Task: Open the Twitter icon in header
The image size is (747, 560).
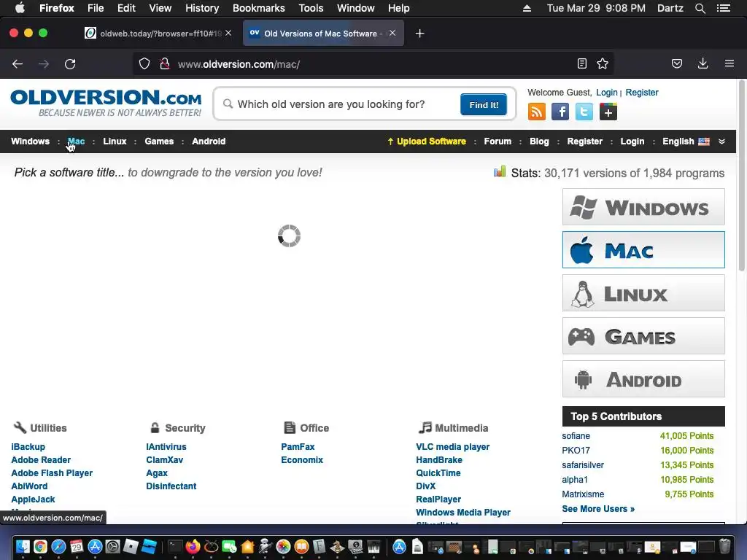Action: click(584, 112)
